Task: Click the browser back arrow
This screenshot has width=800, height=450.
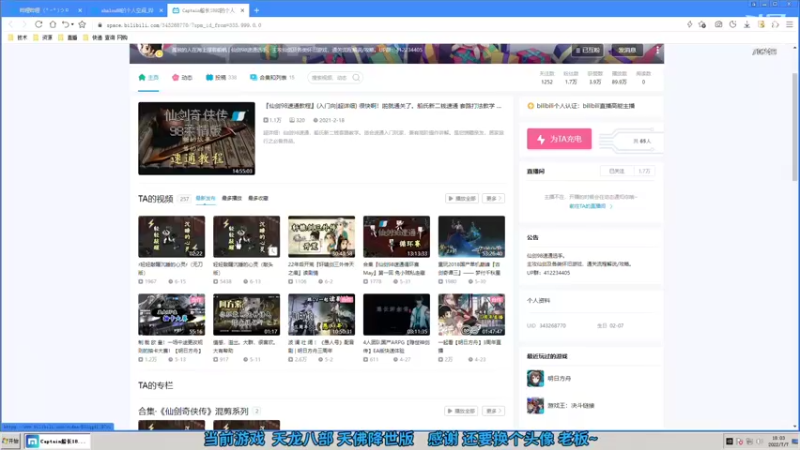Action: (x=11, y=24)
